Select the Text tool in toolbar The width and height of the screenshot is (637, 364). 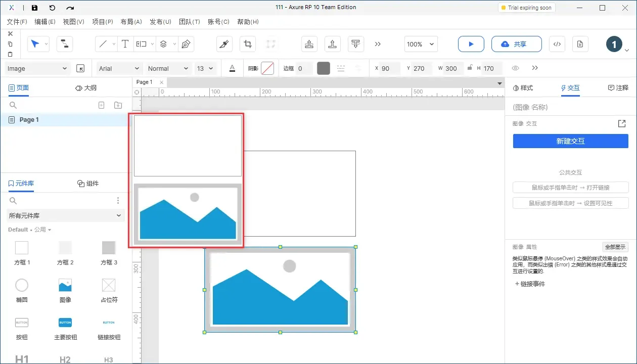[x=125, y=44]
